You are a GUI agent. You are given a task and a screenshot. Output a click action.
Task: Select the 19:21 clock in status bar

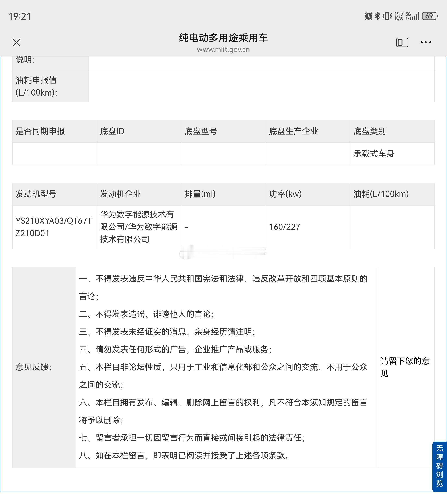tap(20, 16)
